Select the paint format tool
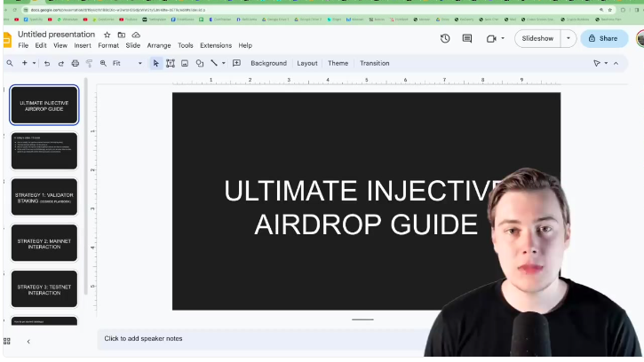Screen dimensions: 644x362 coord(89,63)
